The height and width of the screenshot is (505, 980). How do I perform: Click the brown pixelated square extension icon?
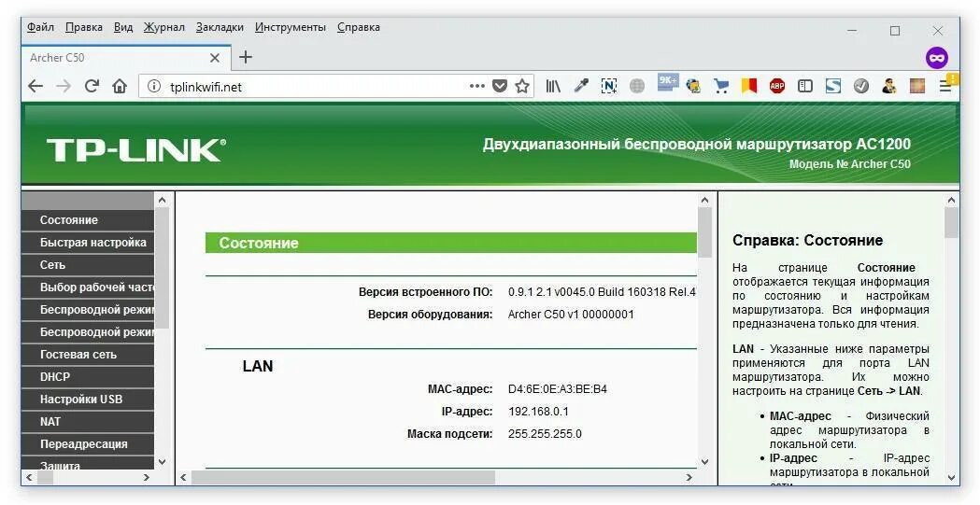[916, 86]
